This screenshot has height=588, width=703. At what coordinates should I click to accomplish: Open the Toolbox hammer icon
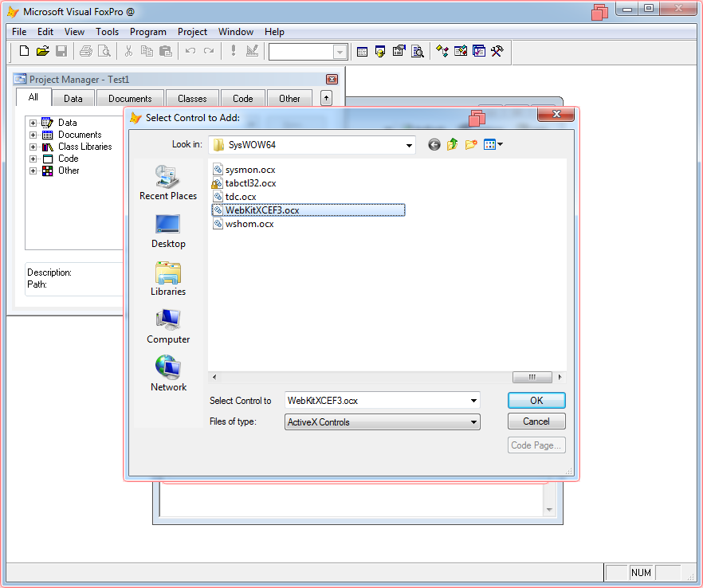pyautogui.click(x=497, y=51)
